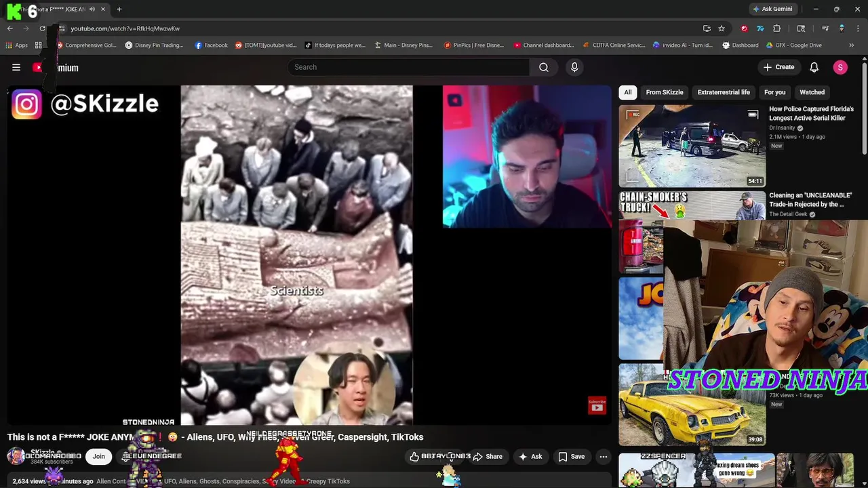Share the video
The image size is (868, 488).
tap(488, 457)
